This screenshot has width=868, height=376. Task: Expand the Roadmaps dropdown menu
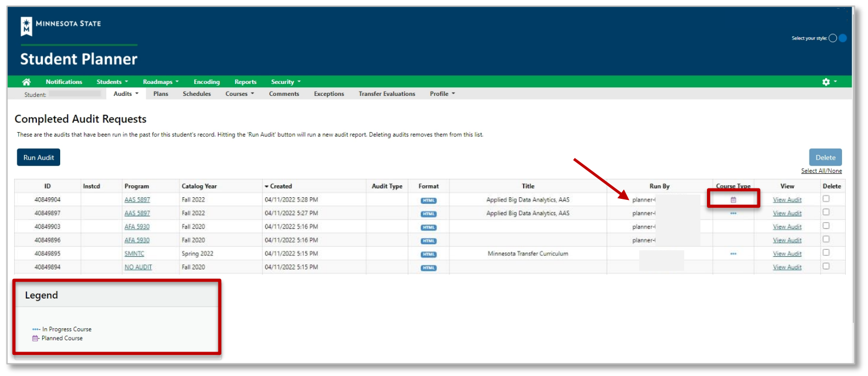pos(160,82)
